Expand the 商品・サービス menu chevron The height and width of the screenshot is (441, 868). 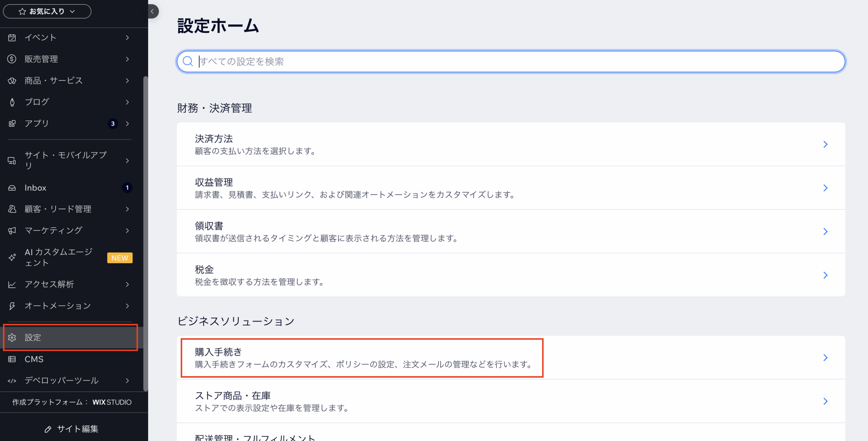[x=127, y=81]
